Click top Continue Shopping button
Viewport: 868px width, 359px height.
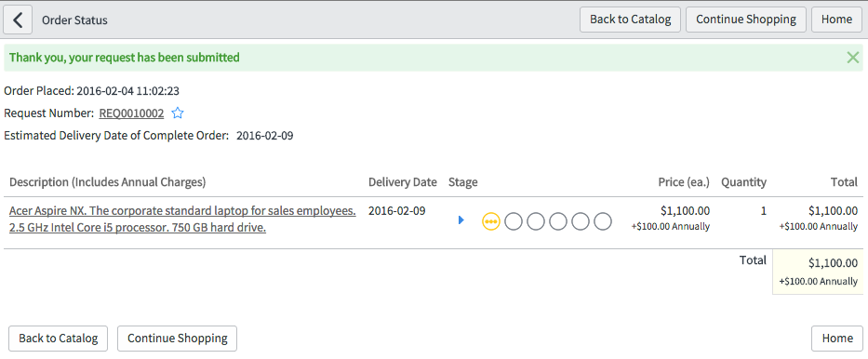(745, 20)
